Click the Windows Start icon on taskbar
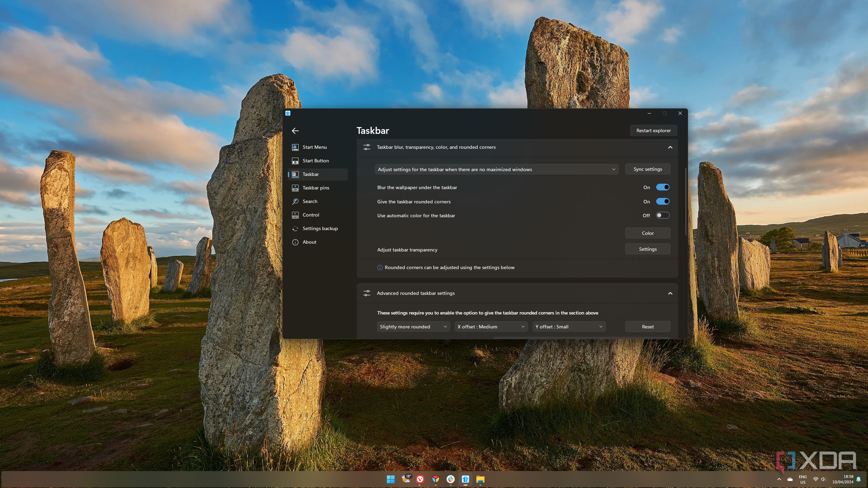This screenshot has width=868, height=488. point(391,479)
